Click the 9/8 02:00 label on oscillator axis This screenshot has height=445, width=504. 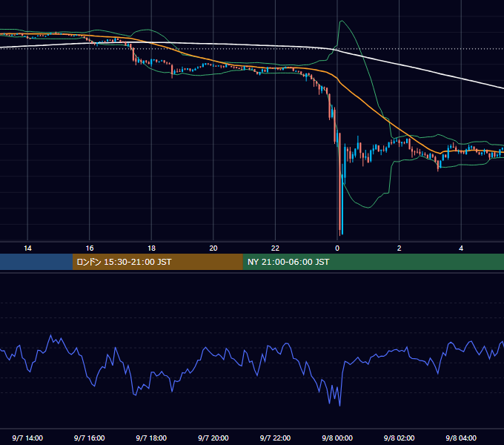pos(399,438)
